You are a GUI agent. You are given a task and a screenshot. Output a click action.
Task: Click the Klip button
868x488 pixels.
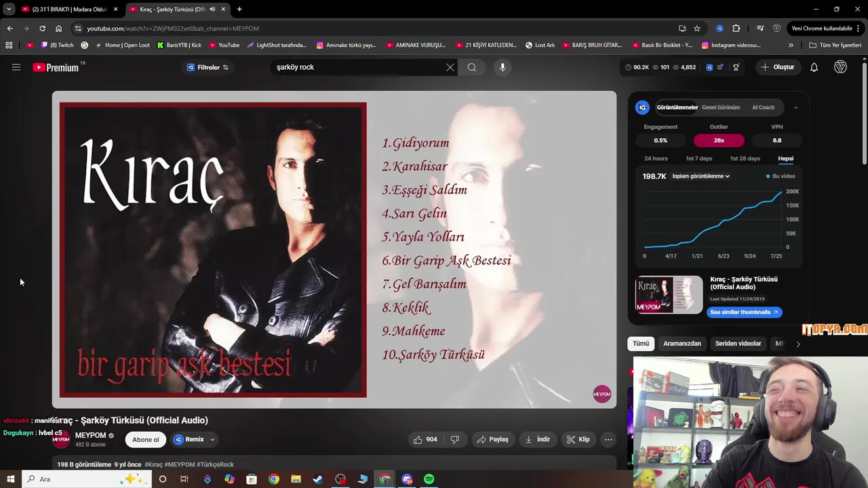(x=578, y=439)
